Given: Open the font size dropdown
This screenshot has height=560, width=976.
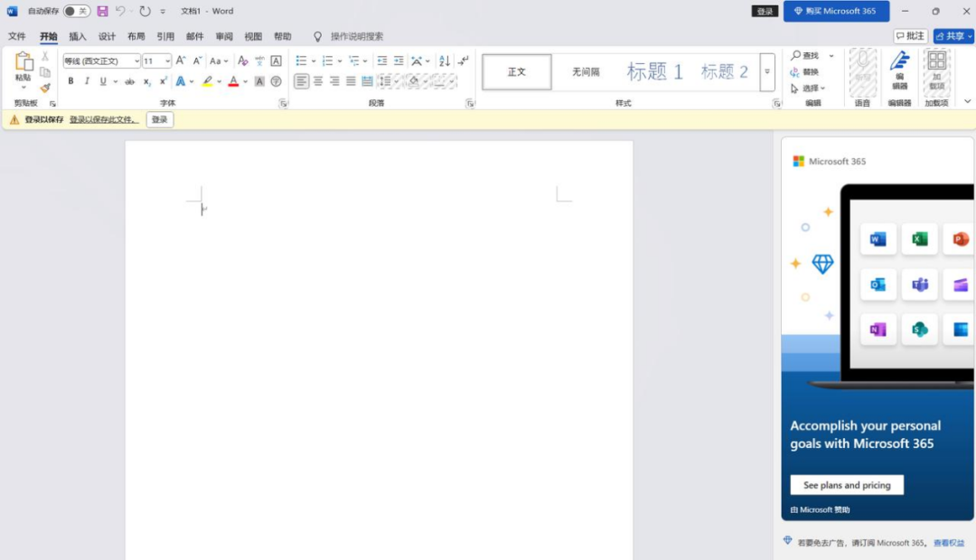Looking at the screenshot, I should pyautogui.click(x=167, y=61).
